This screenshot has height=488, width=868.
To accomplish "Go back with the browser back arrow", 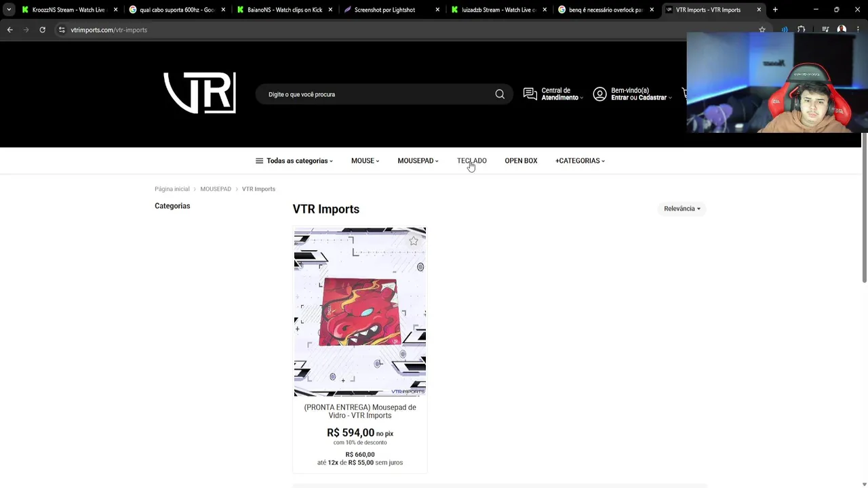I will (x=9, y=30).
